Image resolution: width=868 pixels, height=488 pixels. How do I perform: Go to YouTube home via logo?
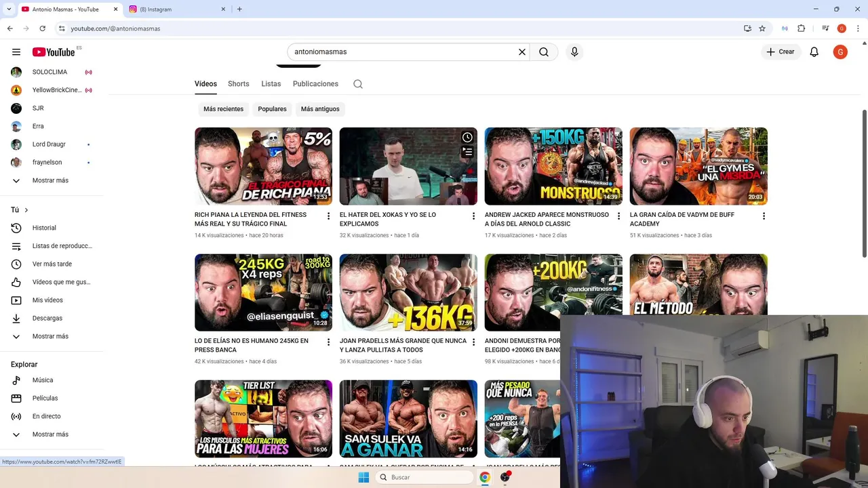(x=54, y=52)
